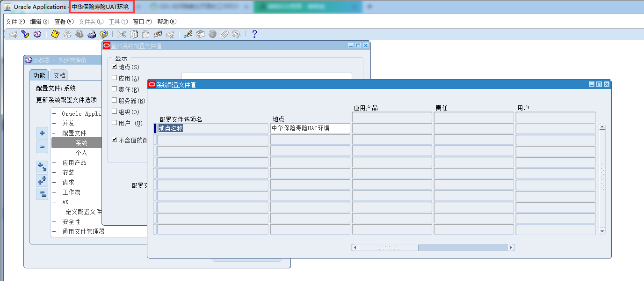Click the 地点名称 profile option field
Screen dimensions: 644x281
click(213, 128)
